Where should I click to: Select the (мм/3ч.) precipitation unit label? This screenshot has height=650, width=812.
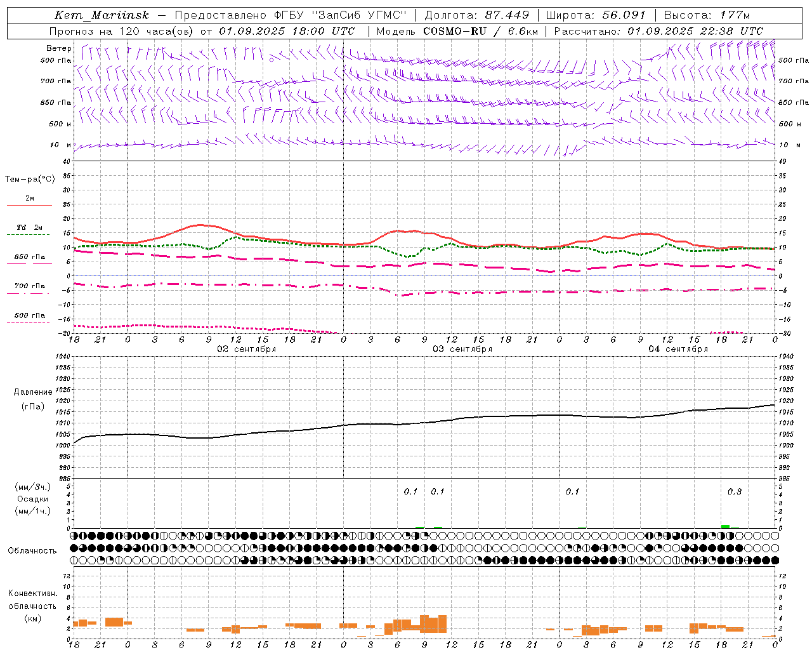click(33, 487)
